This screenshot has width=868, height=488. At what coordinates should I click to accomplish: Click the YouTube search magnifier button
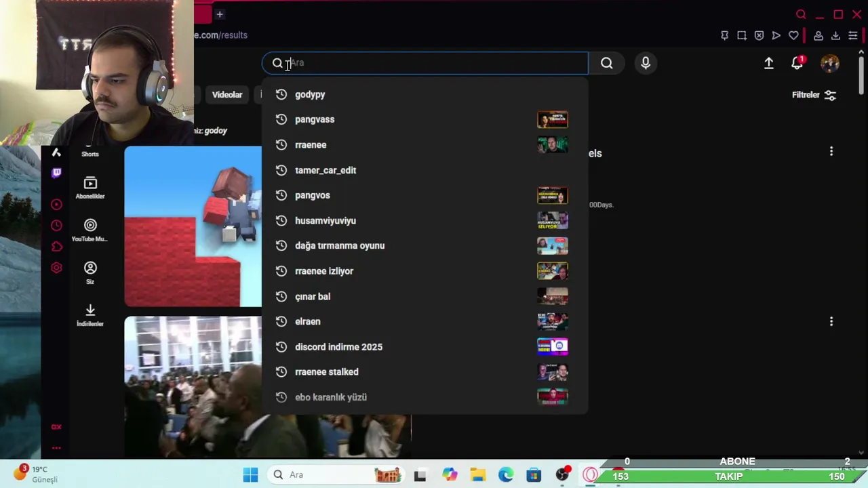point(606,63)
